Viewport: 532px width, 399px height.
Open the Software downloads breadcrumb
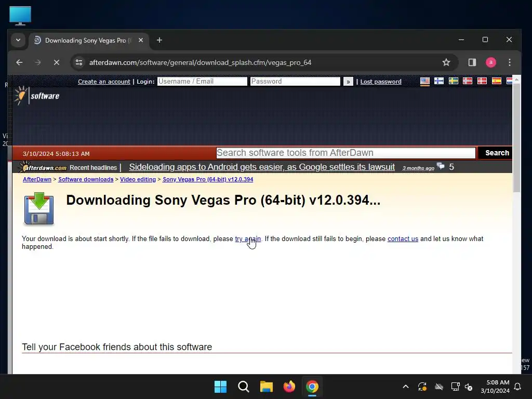tap(86, 179)
